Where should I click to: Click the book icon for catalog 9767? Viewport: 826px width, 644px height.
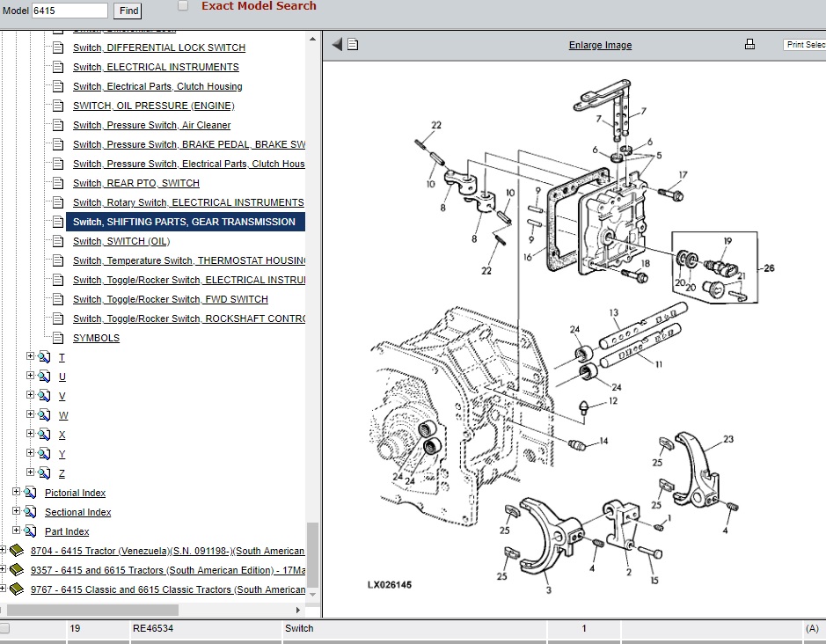[x=17, y=589]
